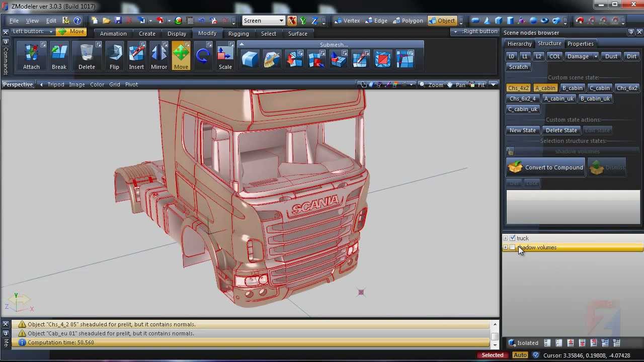Select the Rotate tool (blue circular arrow)
Viewport: 644px width, 362px height.
pyautogui.click(x=203, y=56)
